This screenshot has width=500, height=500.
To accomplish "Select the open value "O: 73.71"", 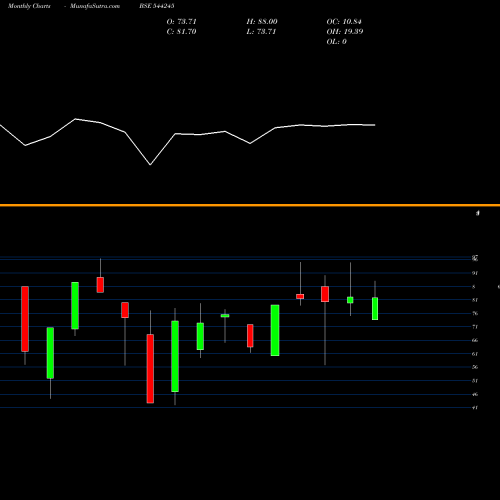I will (181, 22).
